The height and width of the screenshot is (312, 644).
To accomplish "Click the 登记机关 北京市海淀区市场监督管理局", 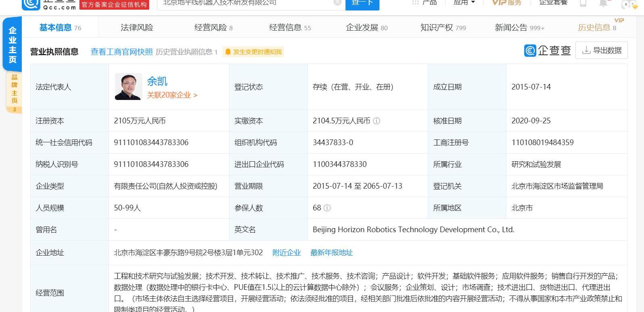I will 557,186.
